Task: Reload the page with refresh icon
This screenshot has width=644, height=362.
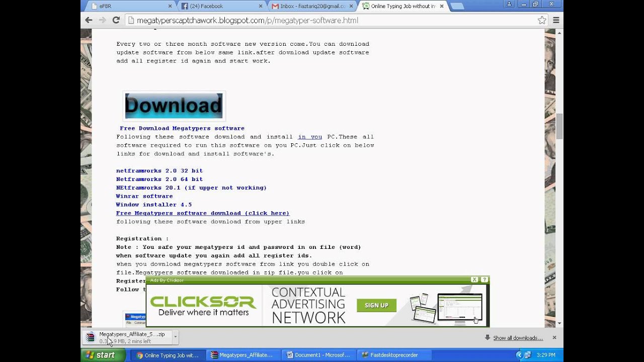Action: click(116, 20)
